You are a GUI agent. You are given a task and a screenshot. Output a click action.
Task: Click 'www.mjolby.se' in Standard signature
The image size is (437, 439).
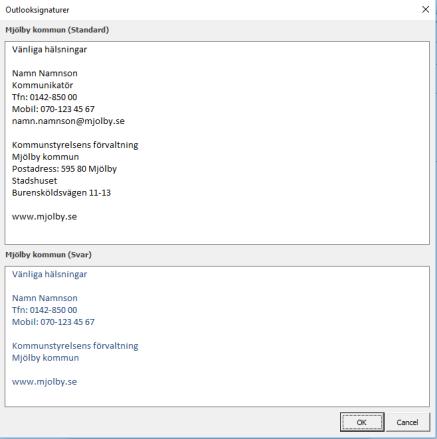[44, 217]
